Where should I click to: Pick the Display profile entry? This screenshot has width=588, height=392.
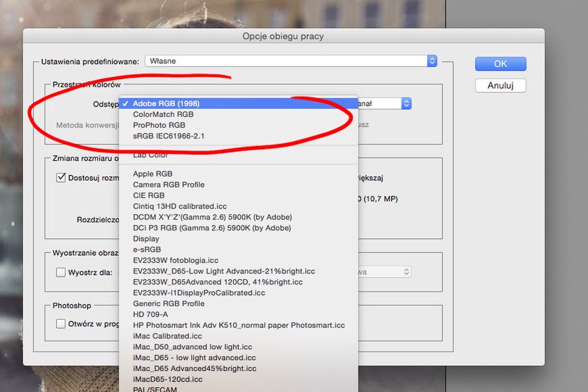[239, 239]
